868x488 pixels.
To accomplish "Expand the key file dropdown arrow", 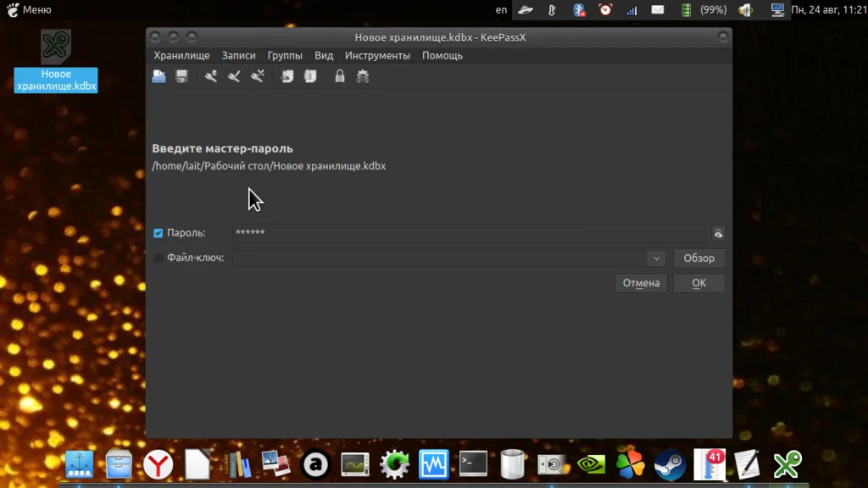I will point(657,258).
